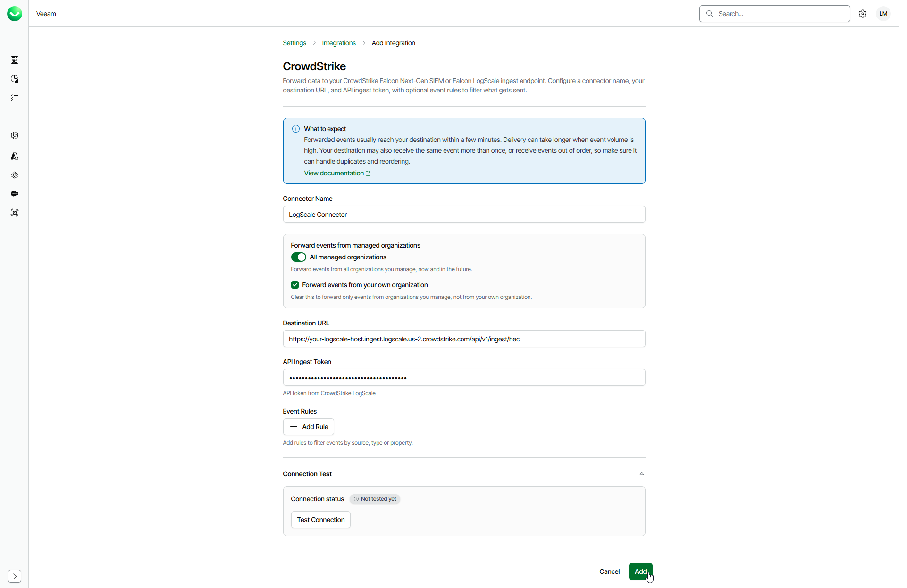Open the View documentation link

tap(334, 173)
